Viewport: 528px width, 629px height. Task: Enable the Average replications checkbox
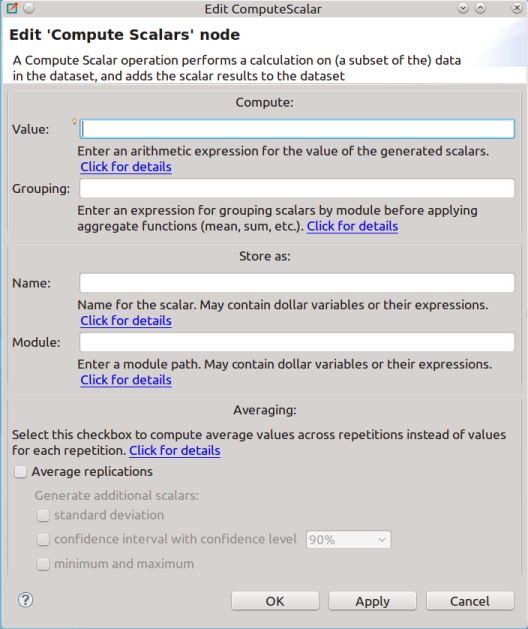pyautogui.click(x=20, y=472)
